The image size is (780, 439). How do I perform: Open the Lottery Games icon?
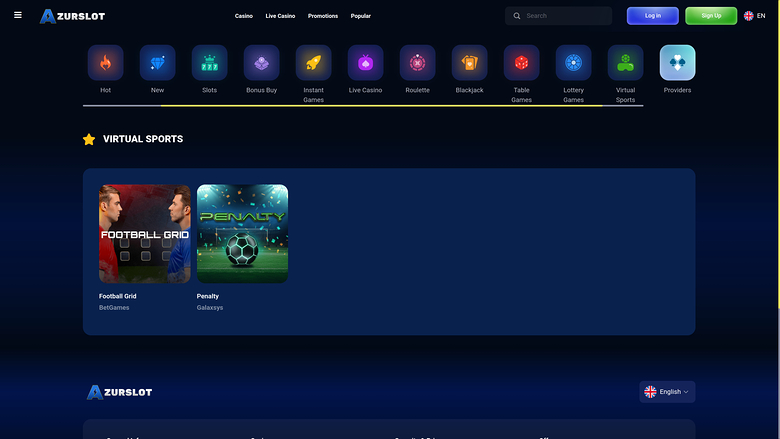point(574,63)
